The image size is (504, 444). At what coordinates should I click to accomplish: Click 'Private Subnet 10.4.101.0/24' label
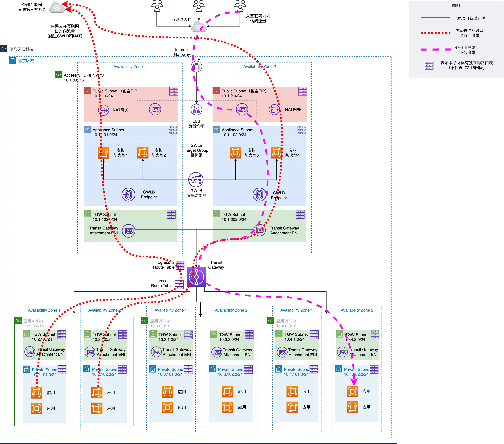[x=296, y=372]
